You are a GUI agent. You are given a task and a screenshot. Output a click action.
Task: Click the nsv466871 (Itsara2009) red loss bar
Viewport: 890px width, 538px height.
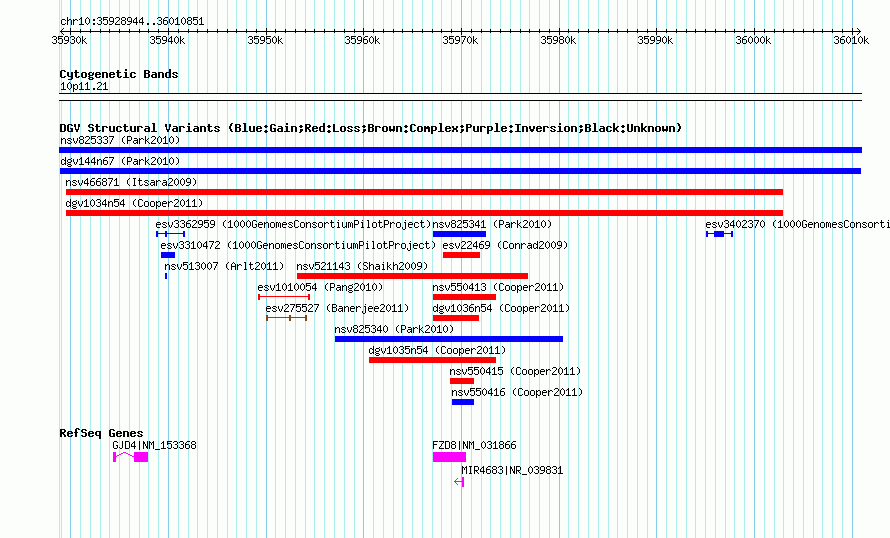[x=424, y=192]
